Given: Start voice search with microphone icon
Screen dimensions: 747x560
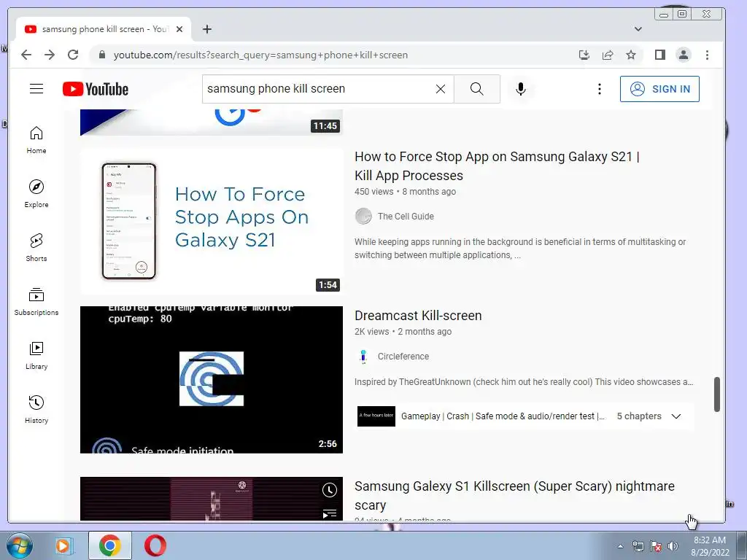Looking at the screenshot, I should click(x=521, y=89).
